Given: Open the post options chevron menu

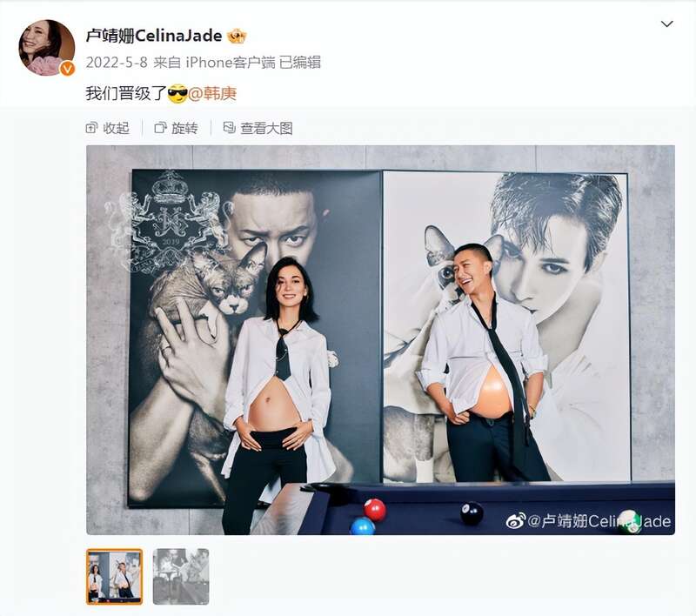Looking at the screenshot, I should point(666,24).
